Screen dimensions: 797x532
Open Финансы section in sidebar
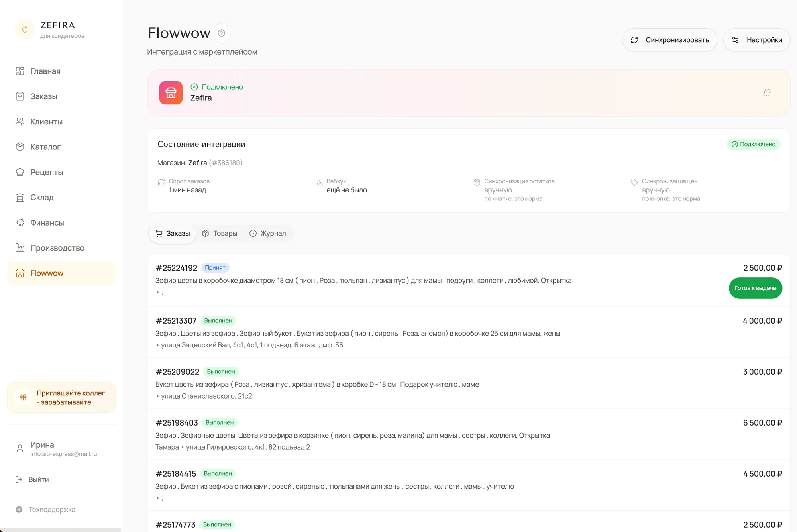pyautogui.click(x=61, y=223)
